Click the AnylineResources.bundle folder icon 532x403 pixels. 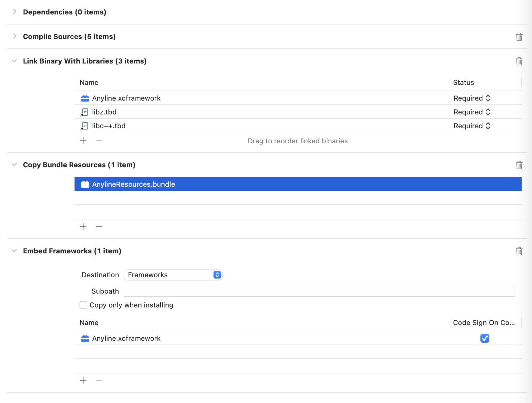click(85, 184)
